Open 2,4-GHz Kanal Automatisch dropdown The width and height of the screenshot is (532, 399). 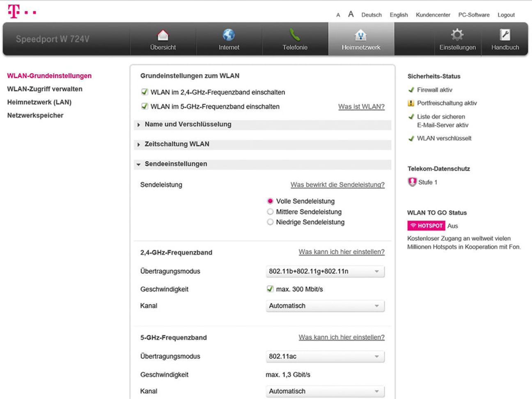[x=325, y=306]
